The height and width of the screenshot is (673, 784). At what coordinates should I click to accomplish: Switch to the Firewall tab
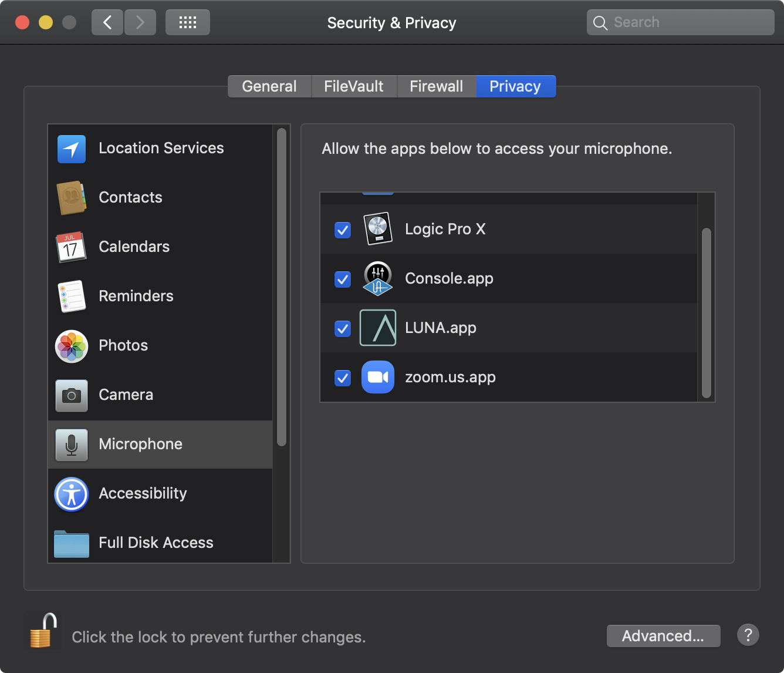(436, 86)
